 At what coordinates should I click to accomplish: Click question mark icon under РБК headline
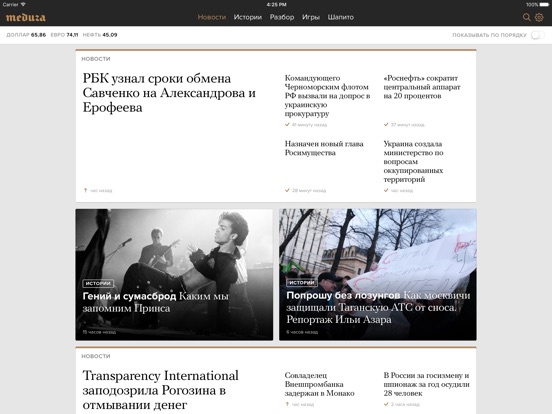tap(85, 190)
